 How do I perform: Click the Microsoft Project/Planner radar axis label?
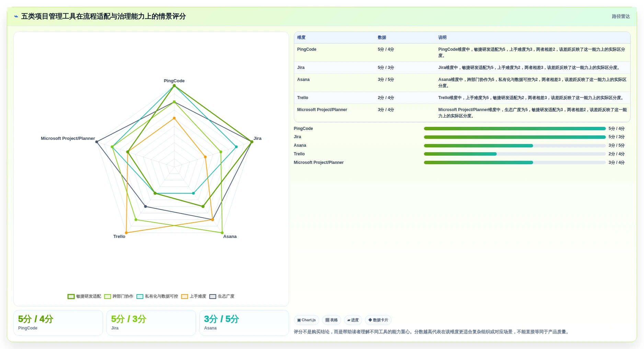pos(68,139)
